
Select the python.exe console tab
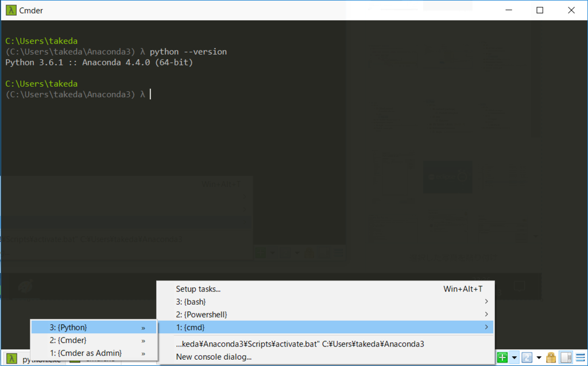[x=34, y=360]
